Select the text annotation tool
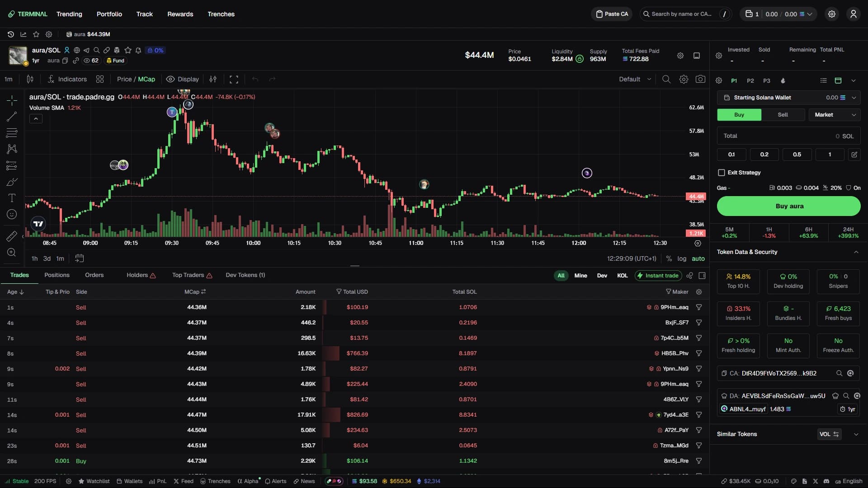This screenshot has height=488, width=868. click(12, 198)
